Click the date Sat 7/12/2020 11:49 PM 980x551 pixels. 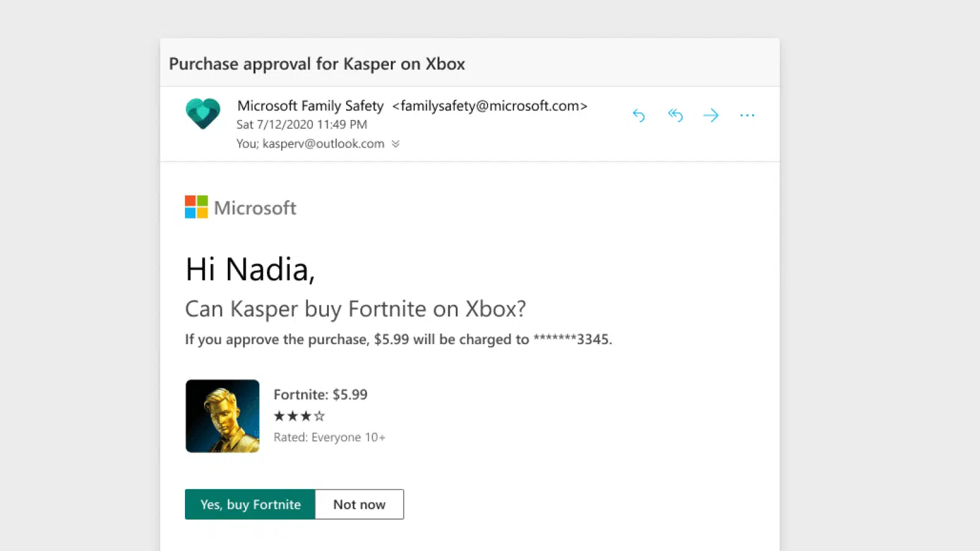[x=302, y=124]
